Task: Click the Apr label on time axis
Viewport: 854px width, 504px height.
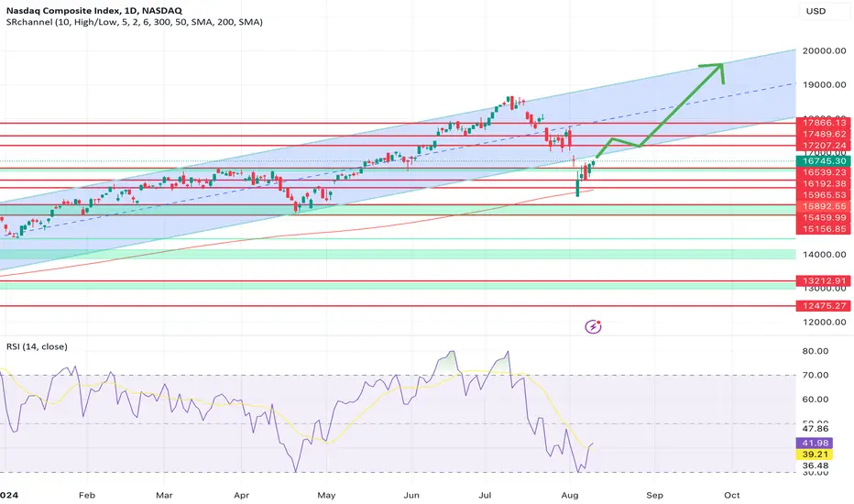Action: 241,495
